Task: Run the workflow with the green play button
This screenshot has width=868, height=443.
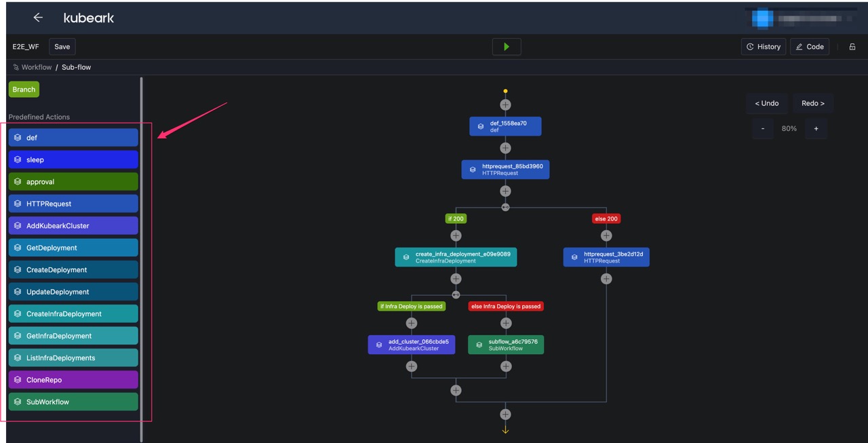Action: (506, 46)
